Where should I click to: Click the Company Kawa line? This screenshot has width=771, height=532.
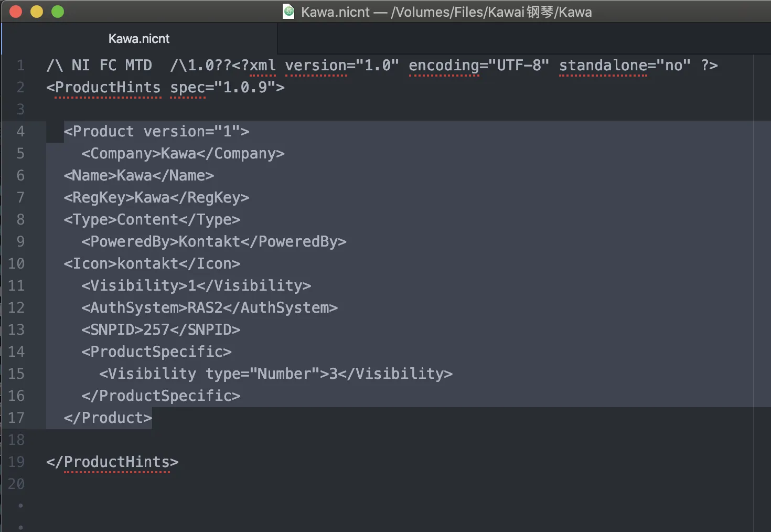[x=183, y=154]
